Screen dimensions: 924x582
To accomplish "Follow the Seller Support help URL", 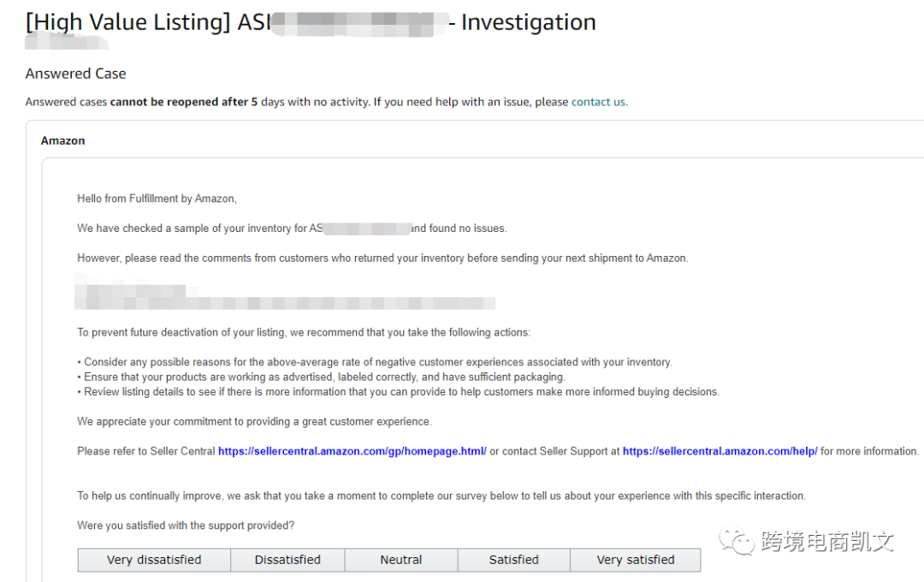I will click(720, 451).
